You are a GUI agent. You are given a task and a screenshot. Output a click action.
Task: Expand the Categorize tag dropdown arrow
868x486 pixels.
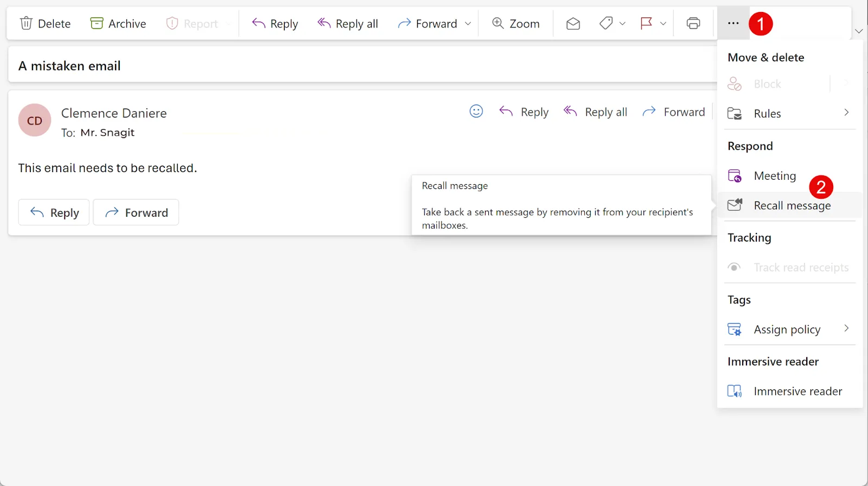(622, 23)
